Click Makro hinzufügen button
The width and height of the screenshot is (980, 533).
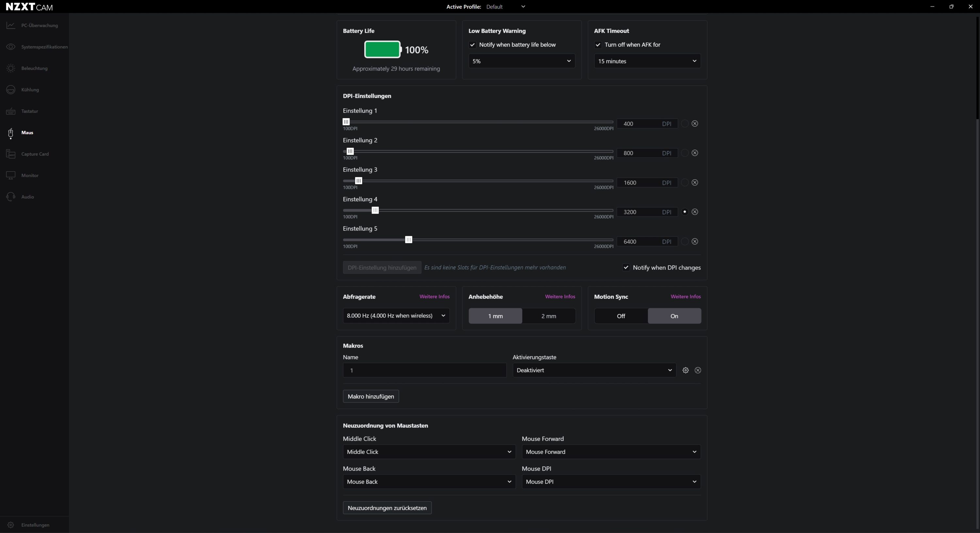370,396
